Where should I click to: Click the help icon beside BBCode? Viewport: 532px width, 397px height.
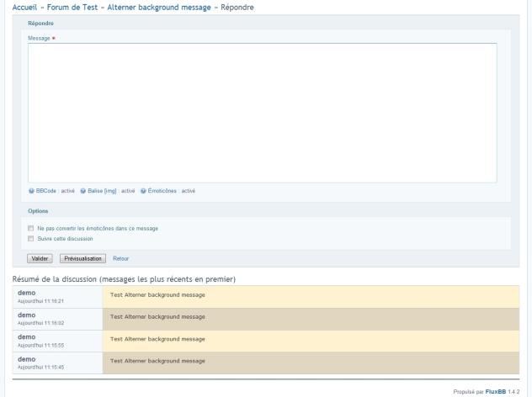pyautogui.click(x=30, y=190)
